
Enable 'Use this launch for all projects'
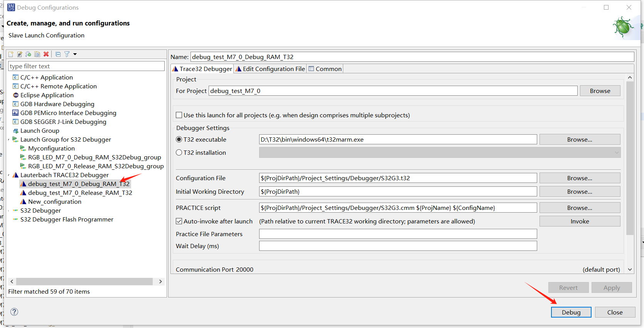point(179,115)
